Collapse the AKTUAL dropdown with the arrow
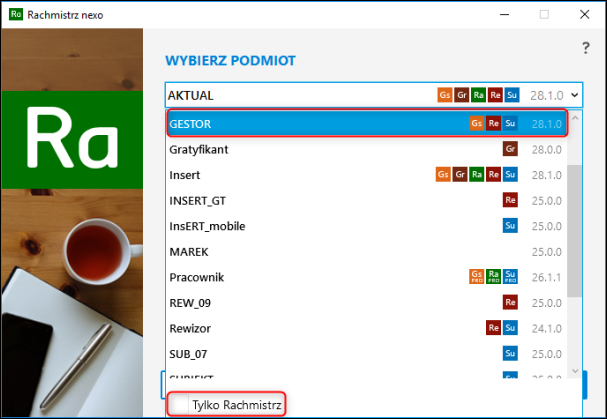 [575, 95]
